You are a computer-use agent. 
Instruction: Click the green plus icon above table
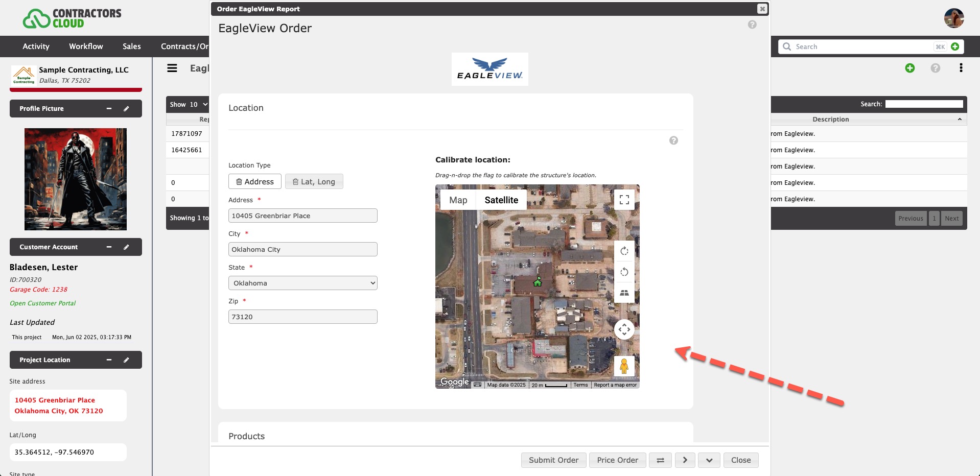(x=909, y=68)
